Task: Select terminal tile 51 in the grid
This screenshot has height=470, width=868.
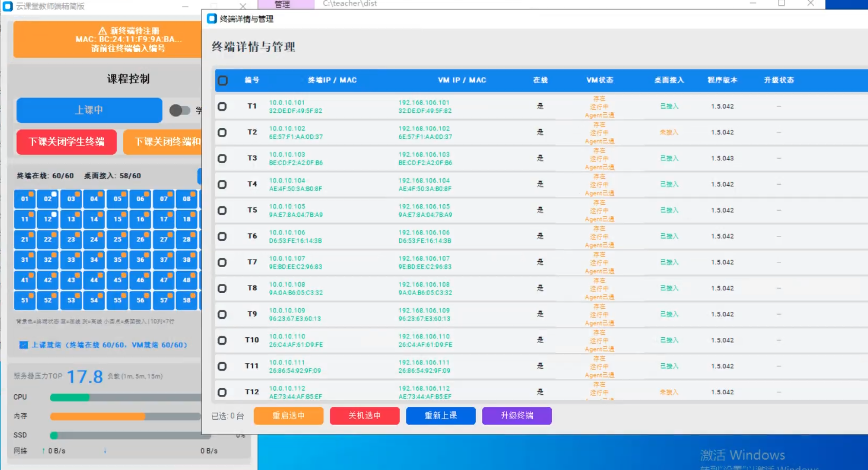Action: [24, 300]
